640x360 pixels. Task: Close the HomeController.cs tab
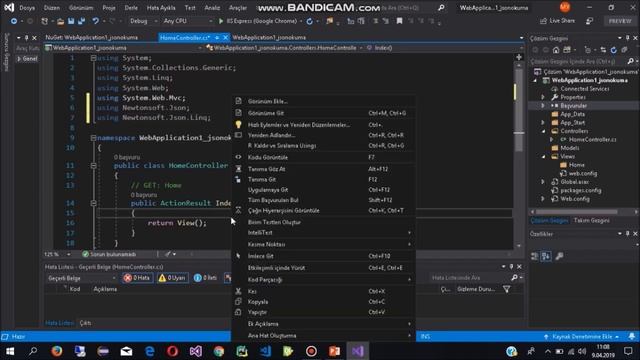point(226,38)
